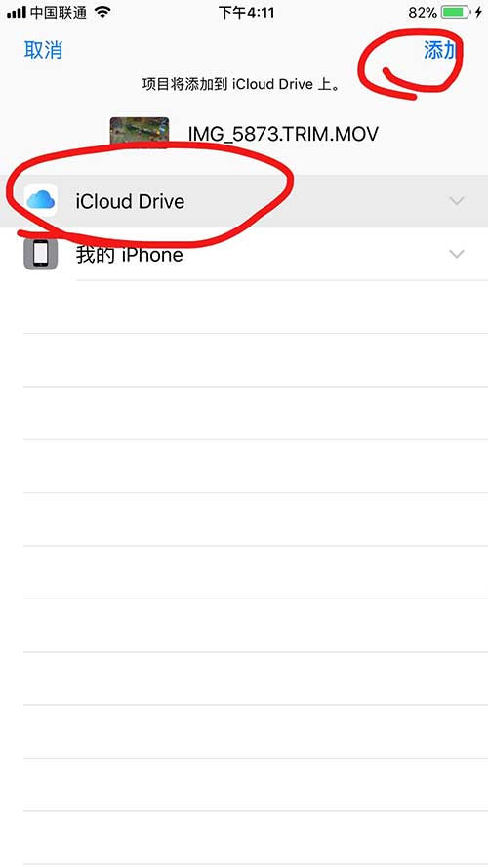The height and width of the screenshot is (868, 488).
Task: Select the 我的 iPhone location row
Action: point(244,254)
